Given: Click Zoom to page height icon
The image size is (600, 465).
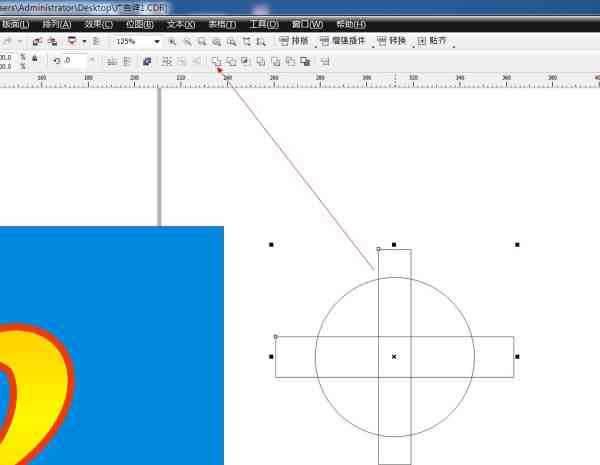Looking at the screenshot, I should (x=261, y=42).
